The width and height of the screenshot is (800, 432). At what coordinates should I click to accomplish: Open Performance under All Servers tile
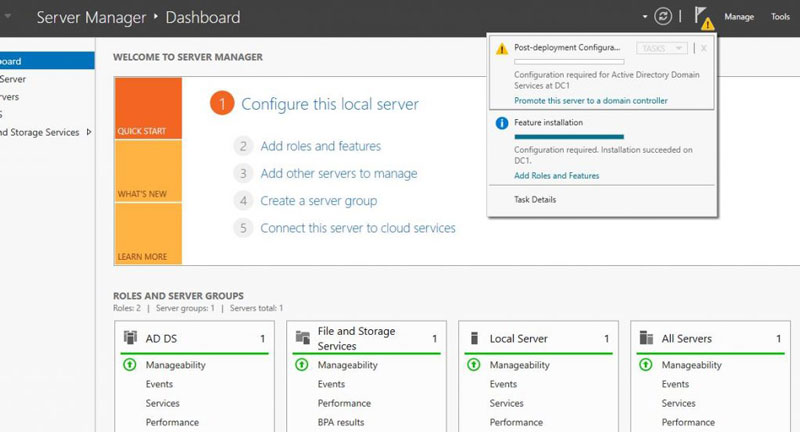tap(688, 422)
